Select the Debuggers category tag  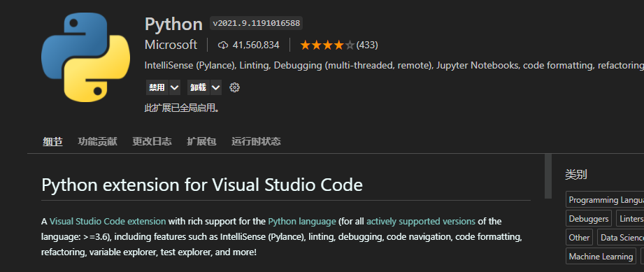(589, 219)
